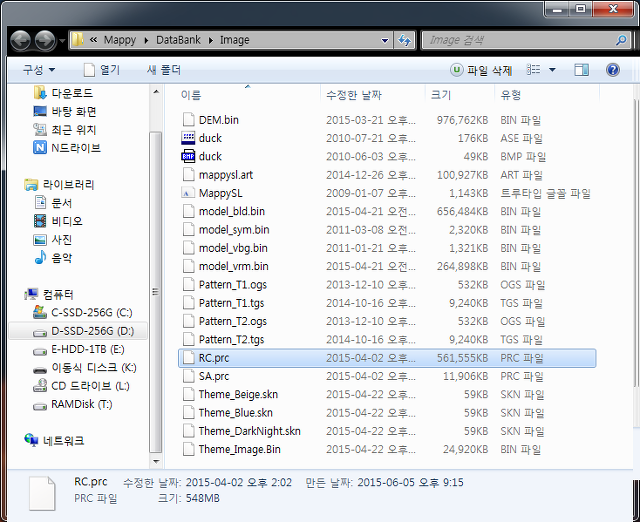Open 바탕 화면 in the navigation pane
640x522 pixels.
[64, 111]
